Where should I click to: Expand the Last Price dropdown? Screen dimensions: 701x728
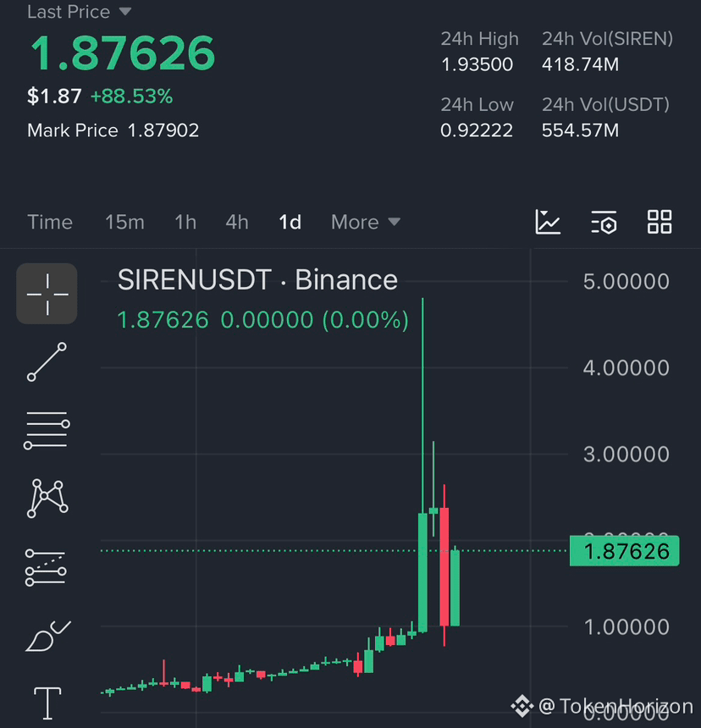[x=80, y=12]
